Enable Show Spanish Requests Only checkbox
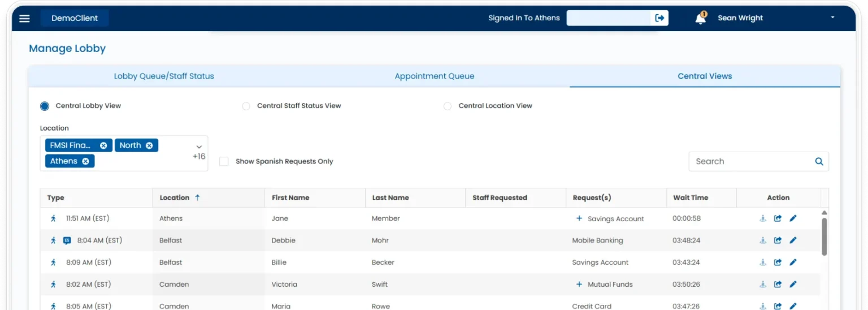This screenshot has height=310, width=868. (x=224, y=161)
